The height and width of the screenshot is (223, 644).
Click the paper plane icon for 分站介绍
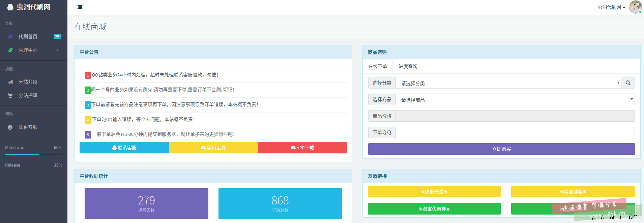pyautogui.click(x=10, y=82)
